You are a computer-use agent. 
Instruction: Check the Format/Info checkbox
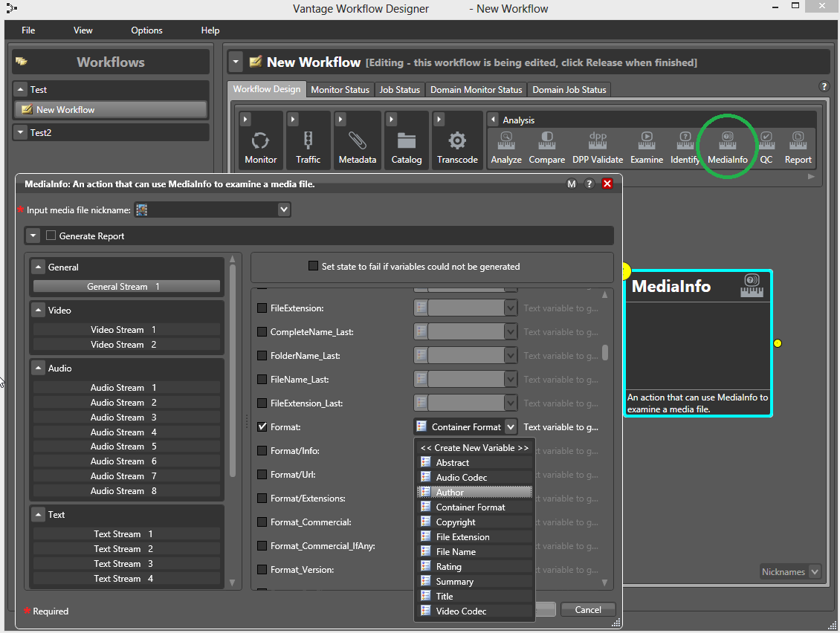coord(262,451)
